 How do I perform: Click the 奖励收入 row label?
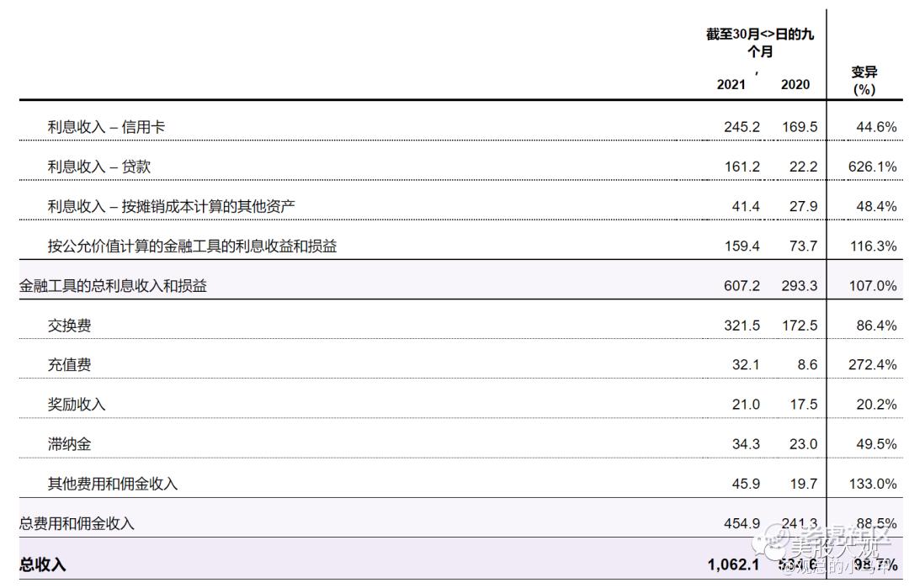click(77, 405)
